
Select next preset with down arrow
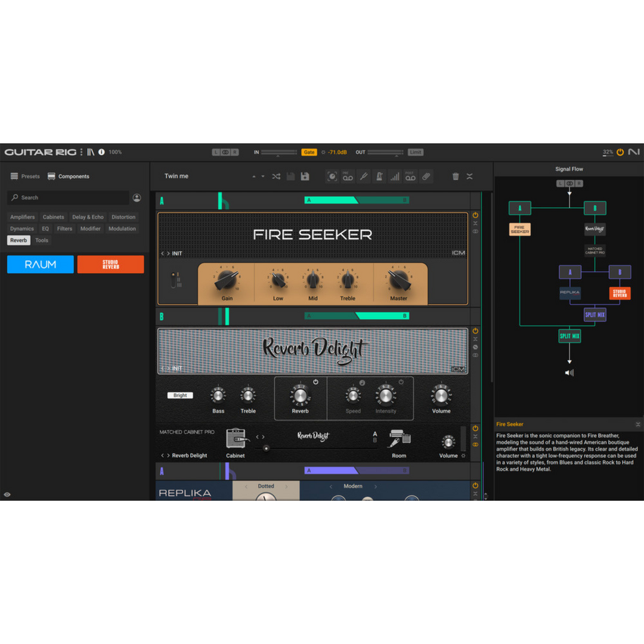coord(263,177)
